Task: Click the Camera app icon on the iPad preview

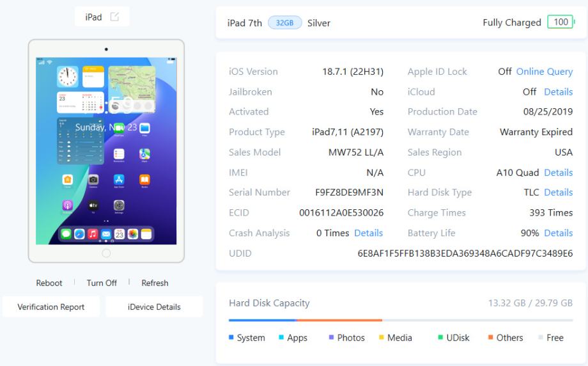Action: pyautogui.click(x=93, y=180)
